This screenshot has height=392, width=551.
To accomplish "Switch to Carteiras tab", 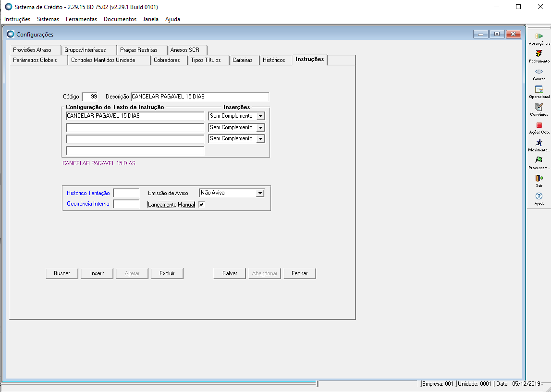I will click(x=244, y=60).
